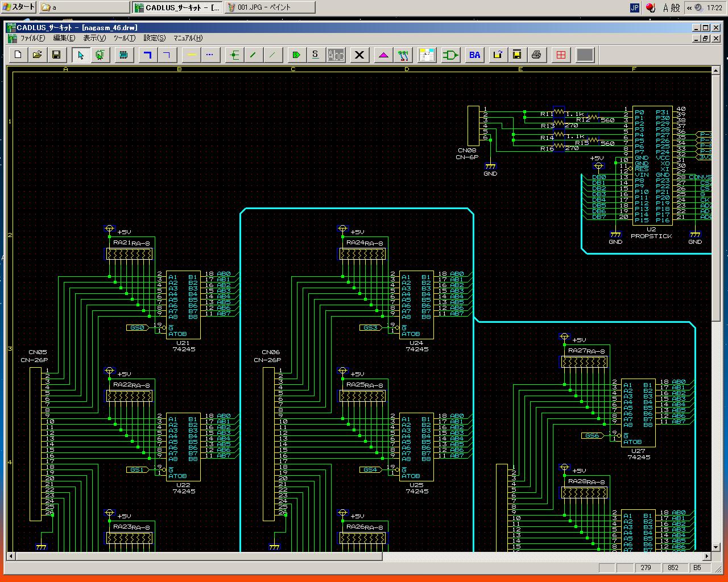Click the gray color square button

(x=585, y=55)
